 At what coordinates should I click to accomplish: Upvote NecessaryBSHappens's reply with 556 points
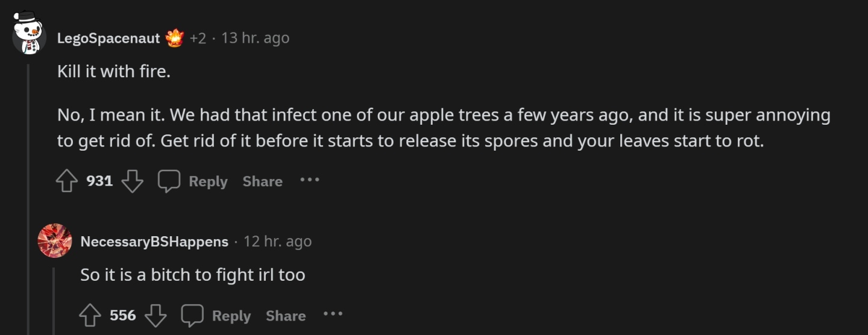(90, 316)
